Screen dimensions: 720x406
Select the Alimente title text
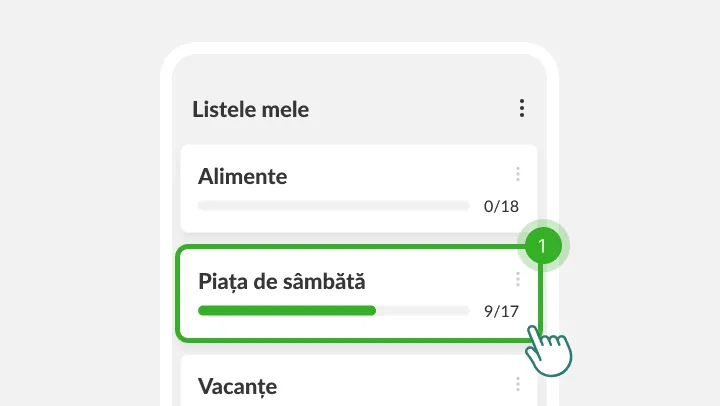pos(242,176)
